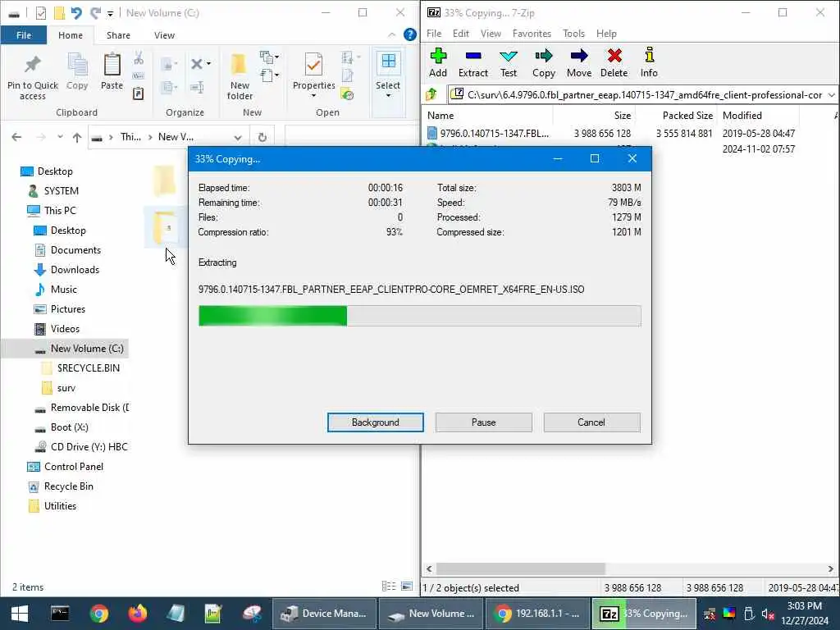Viewport: 840px width, 630px height.
Task: Click Pin to Quick access in Explorer ribbon
Action: (33, 78)
